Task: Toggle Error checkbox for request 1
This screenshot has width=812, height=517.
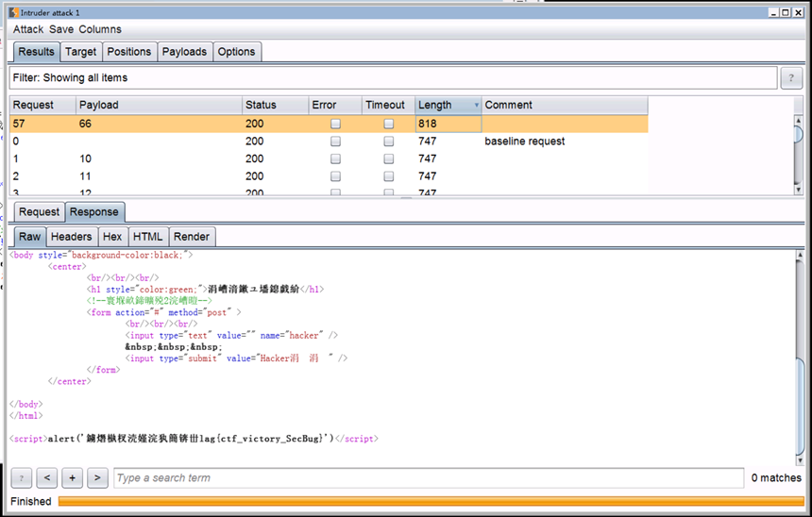Action: coord(335,158)
